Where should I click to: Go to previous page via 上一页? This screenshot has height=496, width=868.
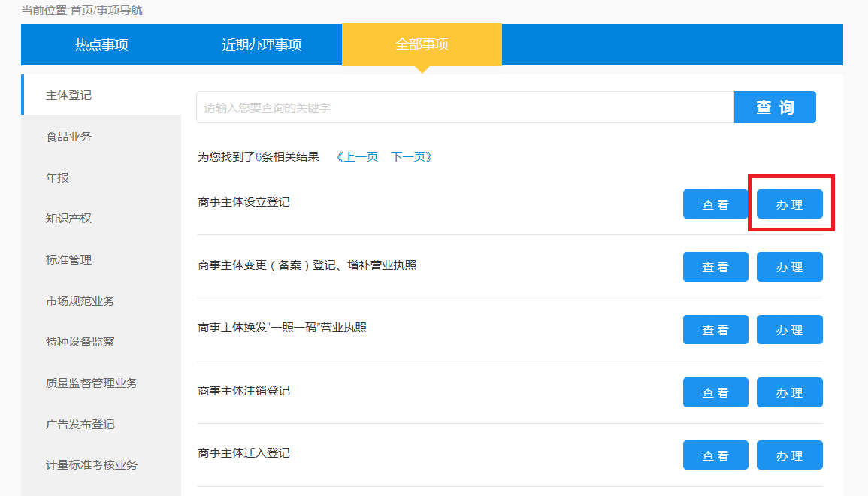tap(357, 157)
